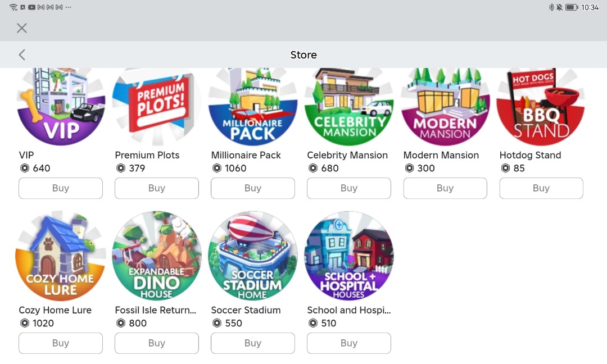Click the Cozy Home Lure icon
This screenshot has width=607, height=364.
click(60, 256)
